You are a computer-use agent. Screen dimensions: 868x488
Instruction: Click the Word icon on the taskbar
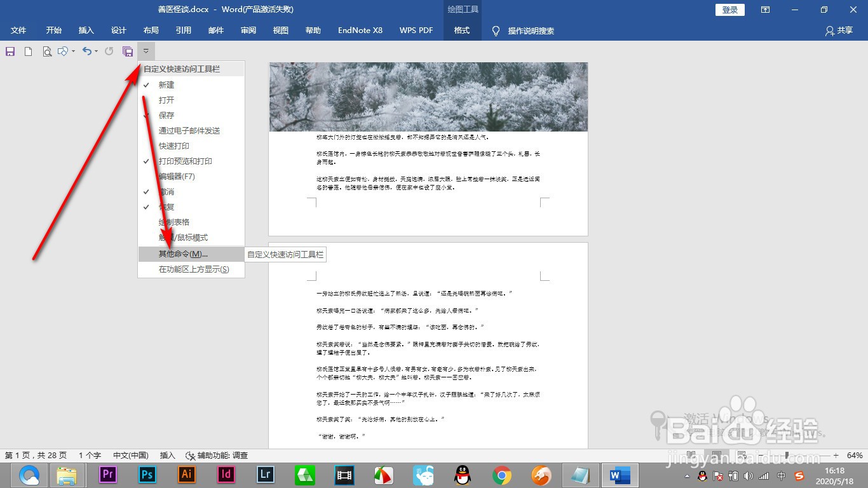pos(619,475)
